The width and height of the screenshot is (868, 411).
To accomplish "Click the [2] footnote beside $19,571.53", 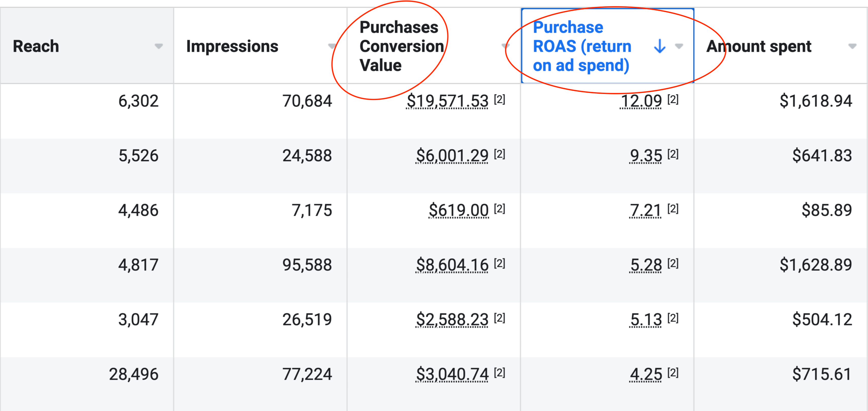I will click(499, 100).
